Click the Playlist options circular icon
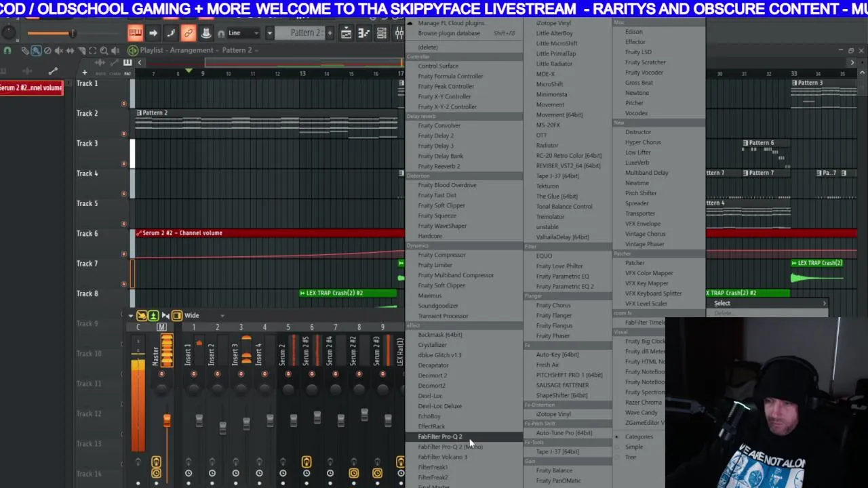The height and width of the screenshot is (488, 868). pyautogui.click(x=133, y=50)
